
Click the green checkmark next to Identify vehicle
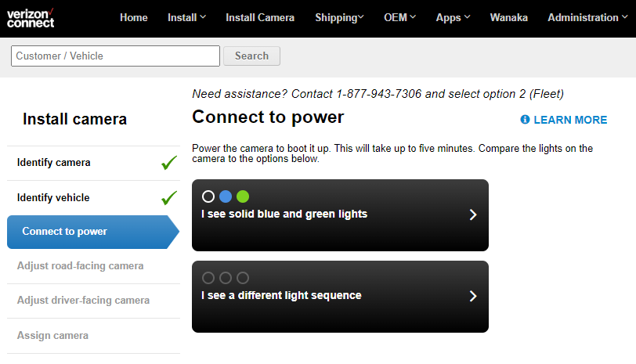pyautogui.click(x=169, y=198)
